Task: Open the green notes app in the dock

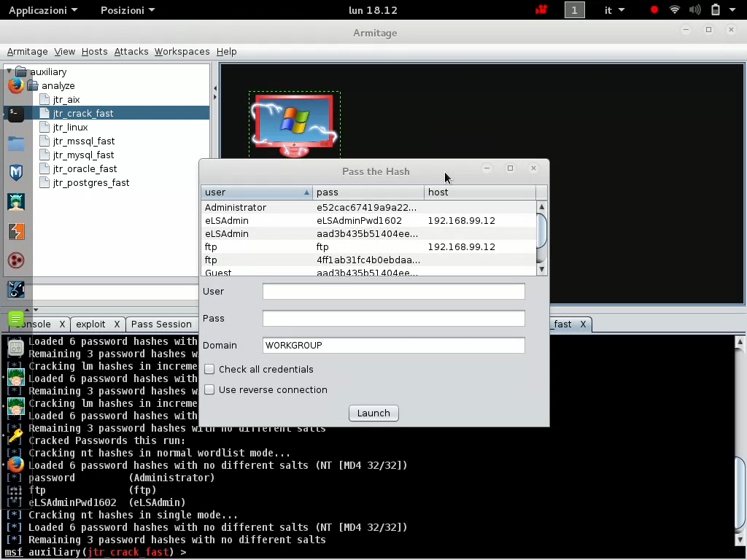Action: point(16,319)
